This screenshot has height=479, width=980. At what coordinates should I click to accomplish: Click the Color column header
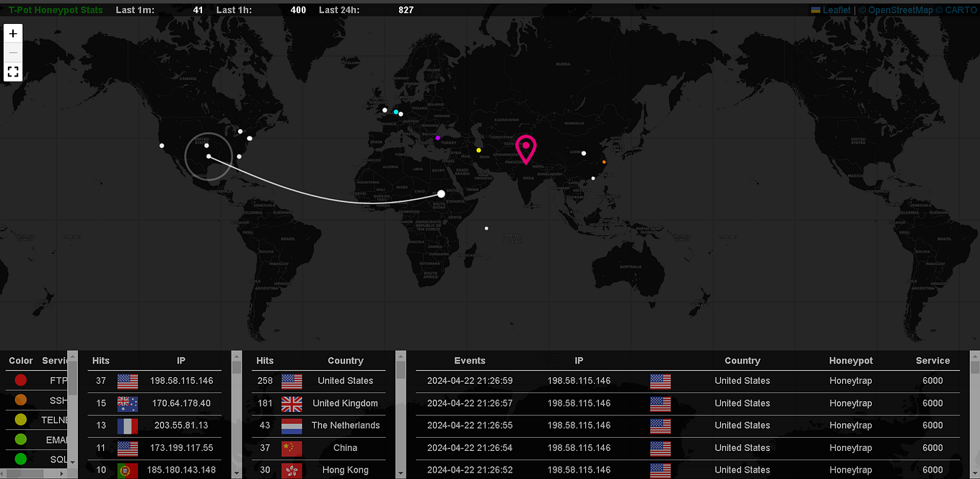(x=21, y=361)
